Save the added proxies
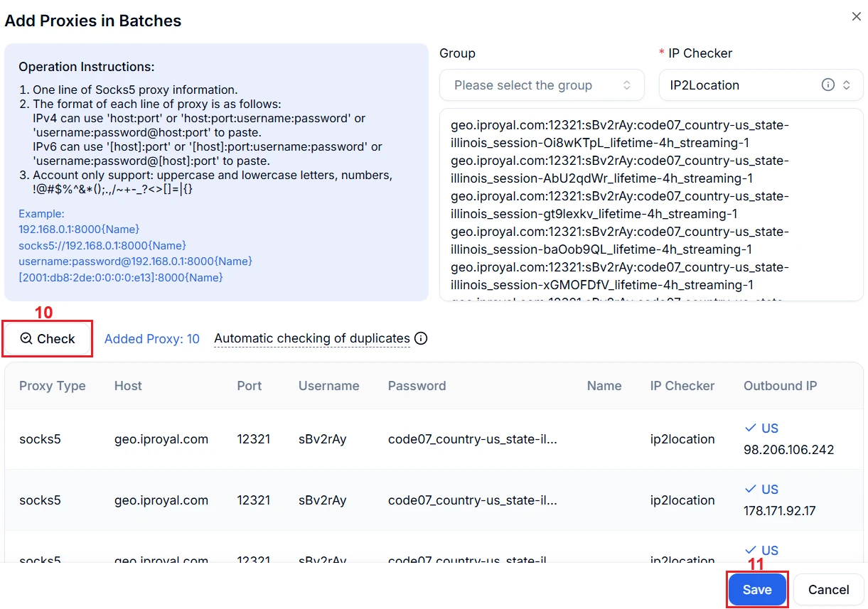The width and height of the screenshot is (868, 609). 756,590
